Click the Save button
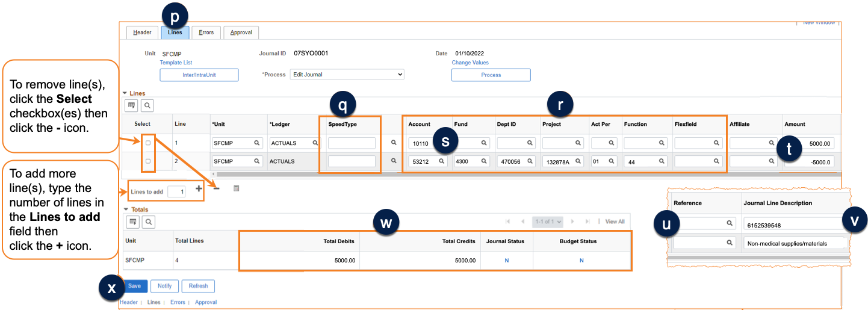Viewport: 868px width, 310px height. point(134,286)
